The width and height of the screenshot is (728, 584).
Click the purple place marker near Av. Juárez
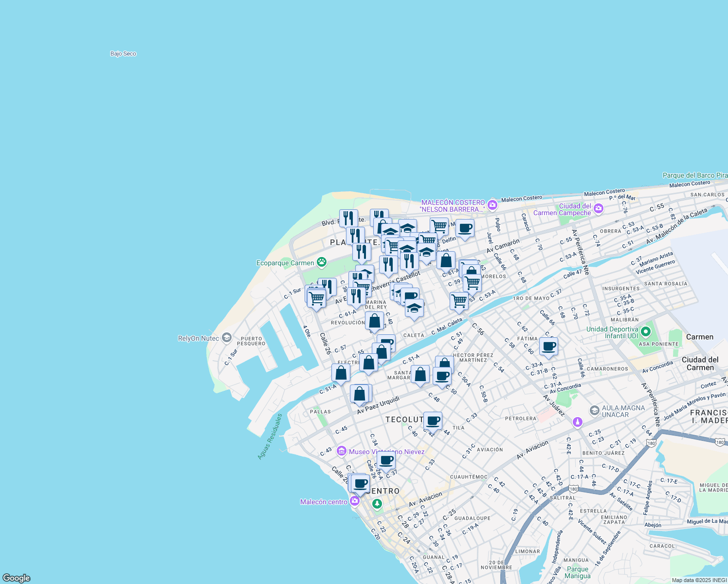click(x=577, y=422)
